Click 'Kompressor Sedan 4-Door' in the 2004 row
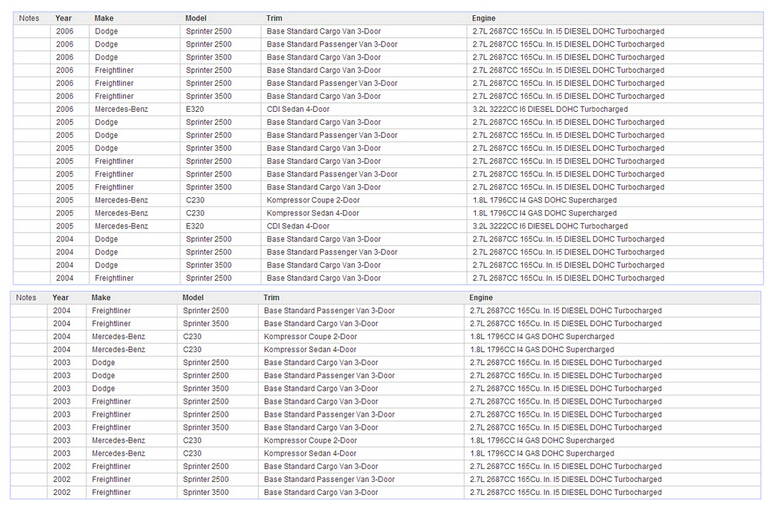Screen dimensions: 774x509 310,350
